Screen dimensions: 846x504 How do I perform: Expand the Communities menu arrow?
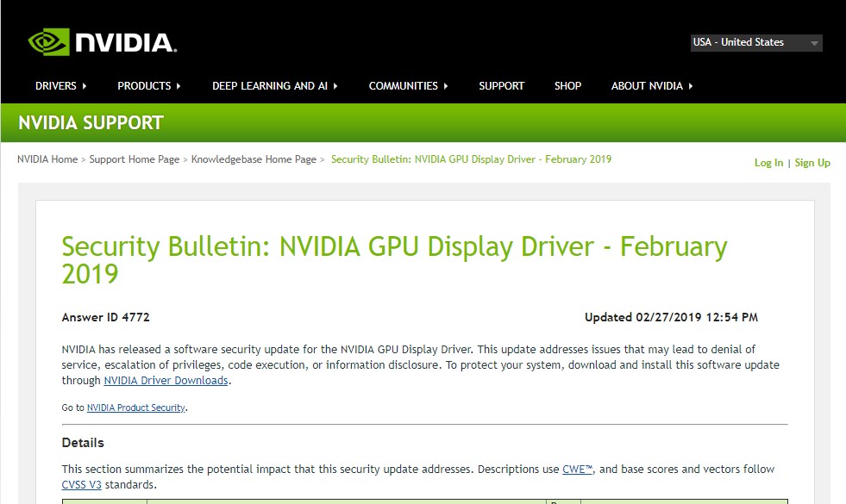pyautogui.click(x=446, y=86)
